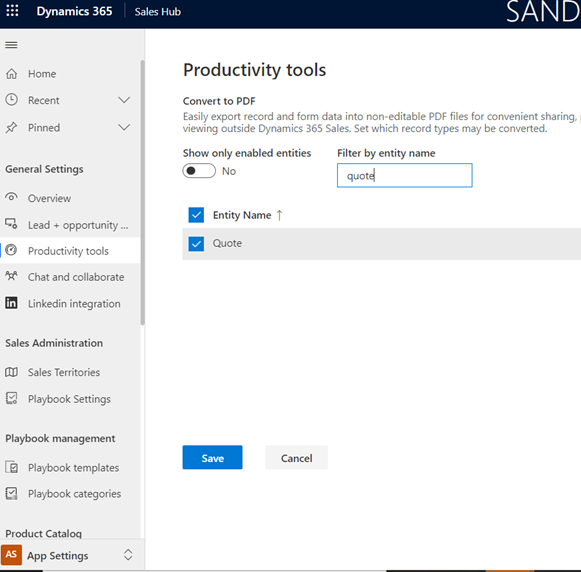Screen dimensions: 581x572
Task: Click the Lead + opportunity settings icon
Action: (x=11, y=224)
